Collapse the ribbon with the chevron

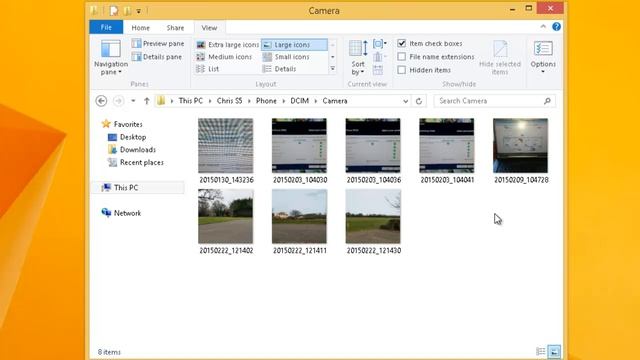[543, 27]
